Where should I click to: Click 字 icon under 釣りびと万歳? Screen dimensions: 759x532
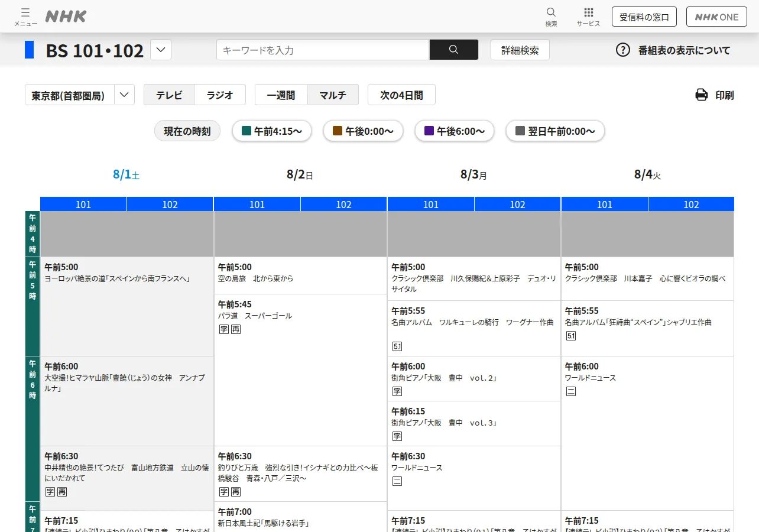tap(223, 492)
